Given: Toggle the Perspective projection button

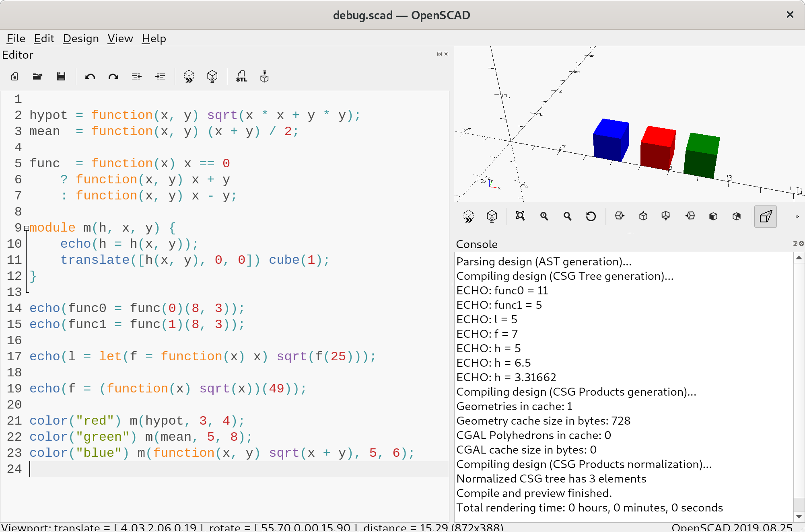Looking at the screenshot, I should tap(765, 216).
